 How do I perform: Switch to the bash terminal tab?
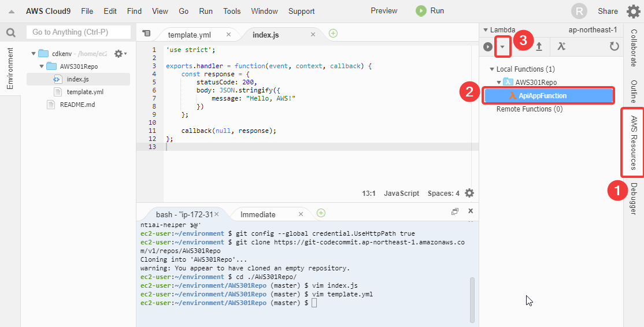tap(184, 214)
